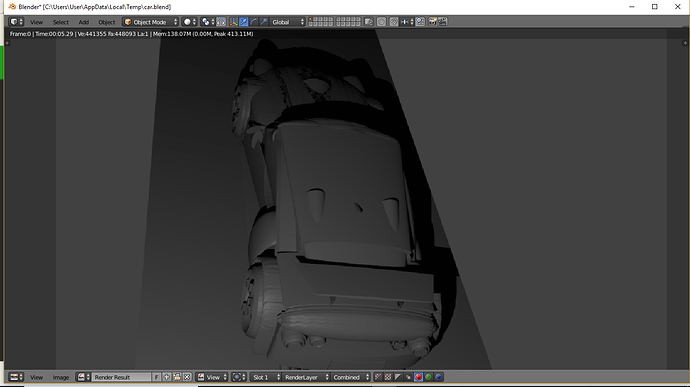Open the 3D View editor type selector
The width and height of the screenshot is (690, 387).
[16, 22]
